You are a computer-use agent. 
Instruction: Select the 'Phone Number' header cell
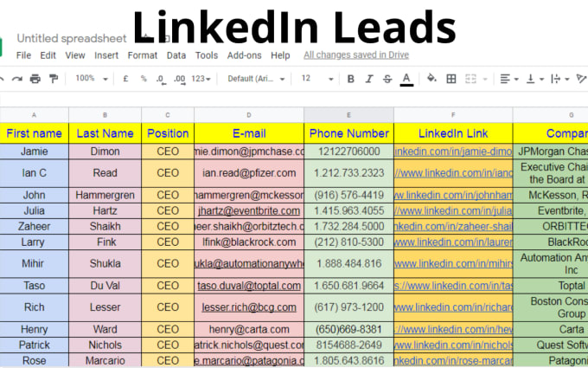(348, 133)
